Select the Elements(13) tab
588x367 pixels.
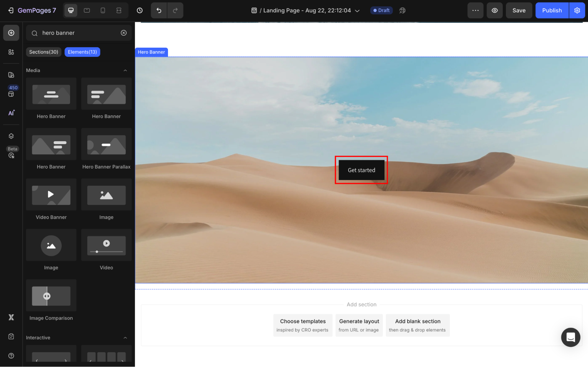[x=82, y=52]
